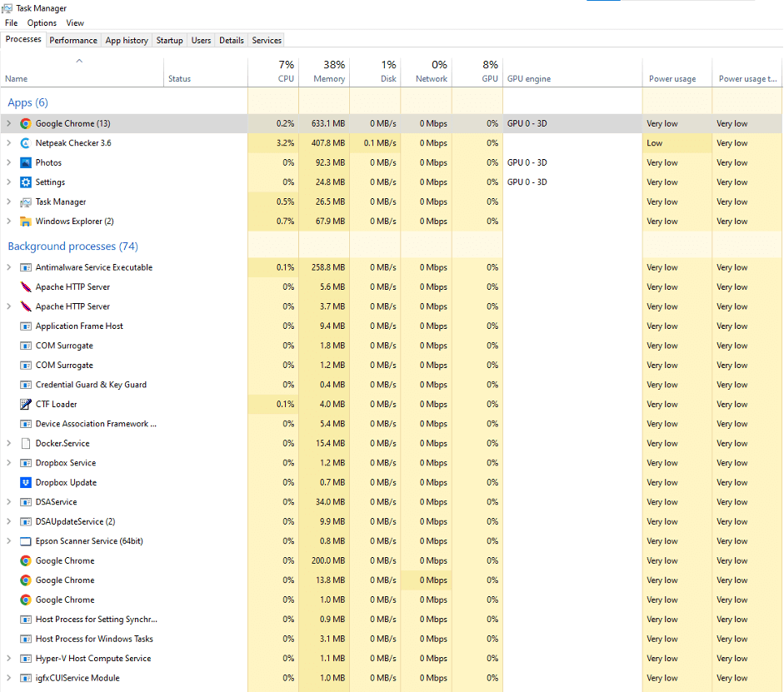
Task: Click the 34.0 MB DSAService memory value
Action: point(330,502)
